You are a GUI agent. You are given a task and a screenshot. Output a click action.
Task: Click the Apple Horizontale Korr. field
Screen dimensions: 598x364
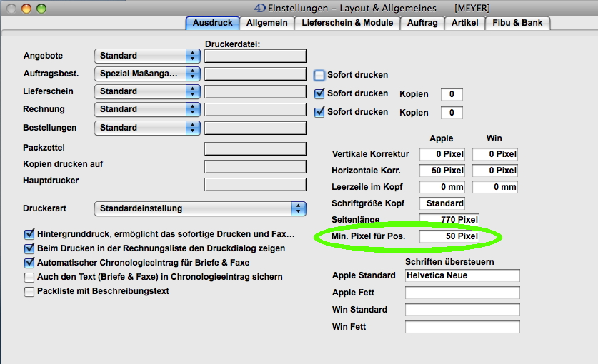pyautogui.click(x=442, y=171)
